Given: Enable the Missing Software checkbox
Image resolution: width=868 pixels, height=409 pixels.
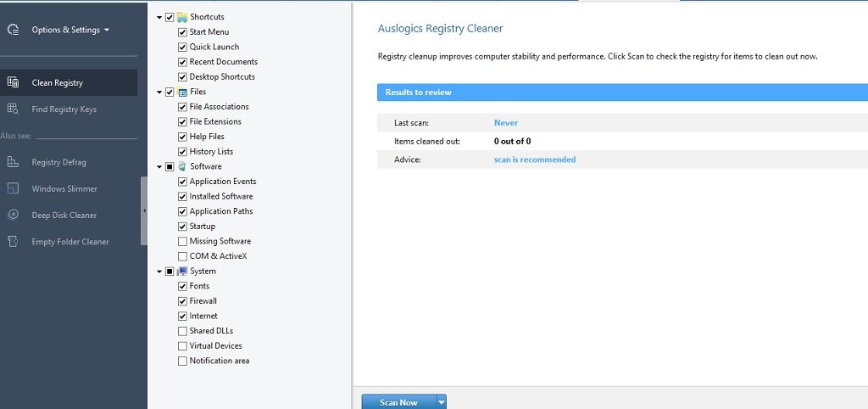Looking at the screenshot, I should [x=182, y=242].
